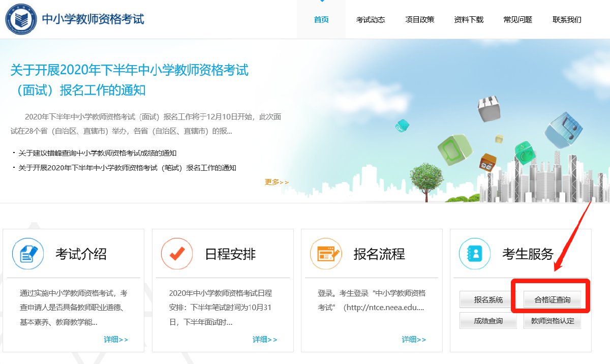Screen dimensions: 610x364
Task: Click the 合格证查询 button
Action: click(553, 299)
